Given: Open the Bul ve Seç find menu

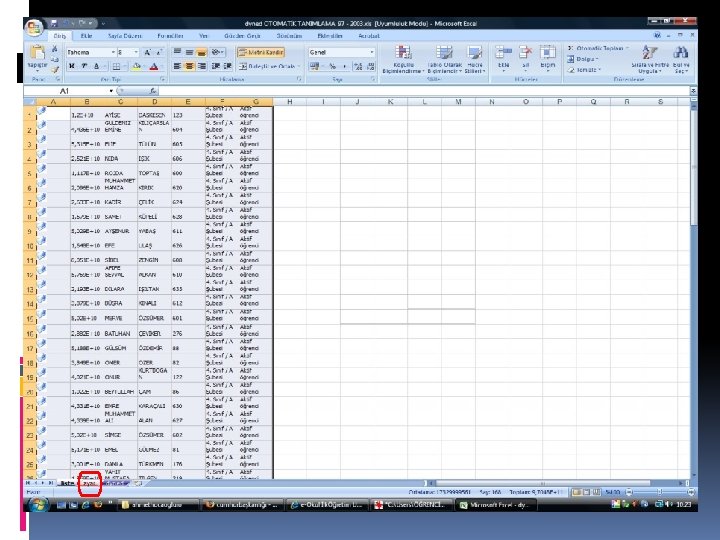Looking at the screenshot, I should pyautogui.click(x=681, y=59).
